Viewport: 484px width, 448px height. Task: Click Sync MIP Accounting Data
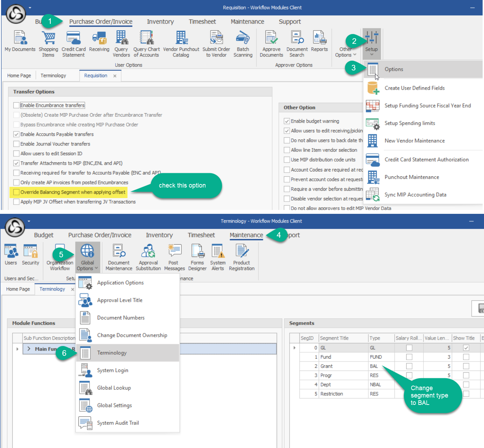(x=415, y=195)
